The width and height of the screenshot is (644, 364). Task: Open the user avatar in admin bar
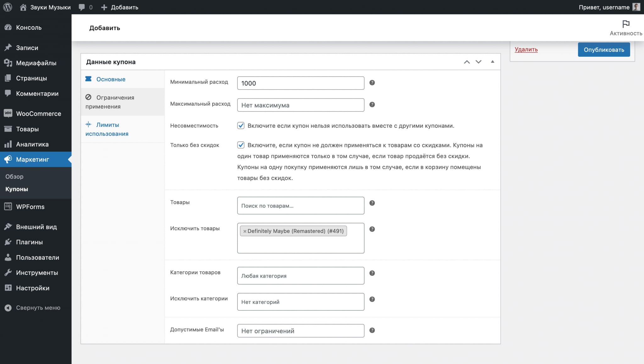(636, 7)
